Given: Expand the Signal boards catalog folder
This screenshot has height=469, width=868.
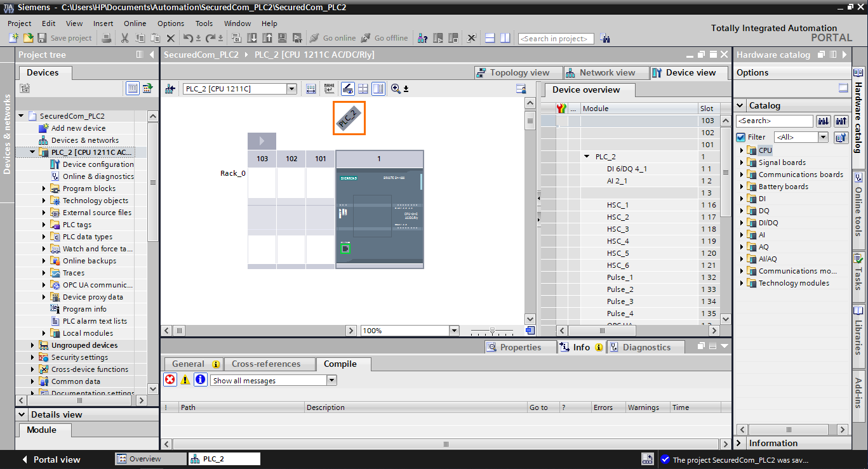Looking at the screenshot, I should coord(741,162).
